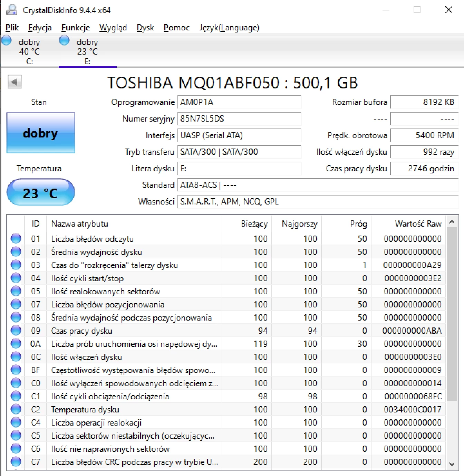The height and width of the screenshot is (476, 464).
Task: Click the blue 'dobry' health status button
Action: [x=41, y=133]
